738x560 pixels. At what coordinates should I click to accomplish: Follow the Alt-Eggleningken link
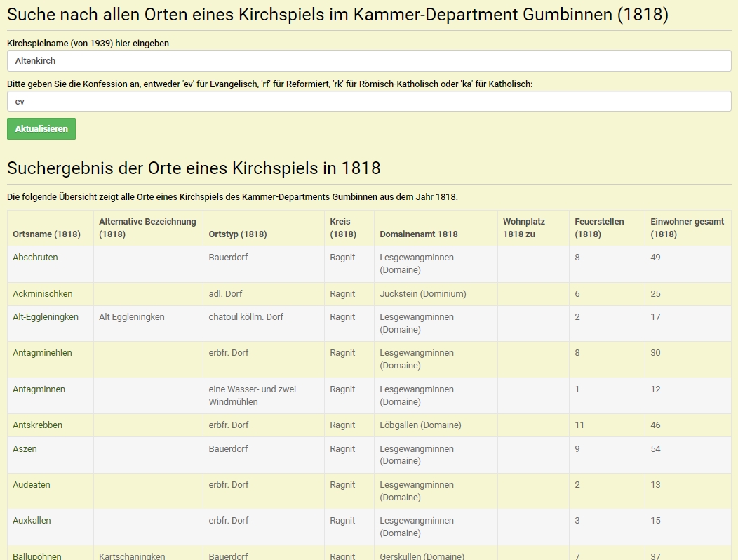[46, 317]
